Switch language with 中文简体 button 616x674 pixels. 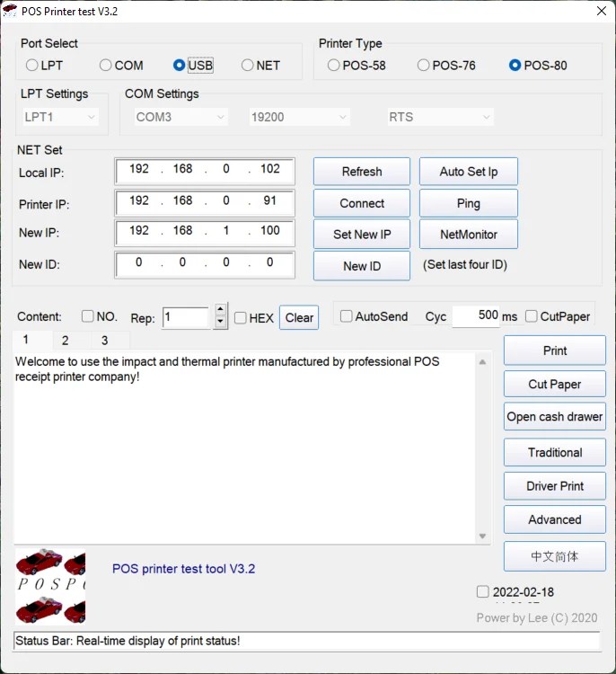554,556
